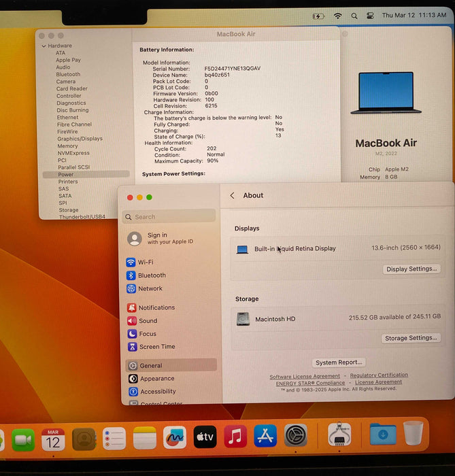Click the battery charging icon in menu bar
Viewport: 455px width, 476px height.
(x=318, y=16)
